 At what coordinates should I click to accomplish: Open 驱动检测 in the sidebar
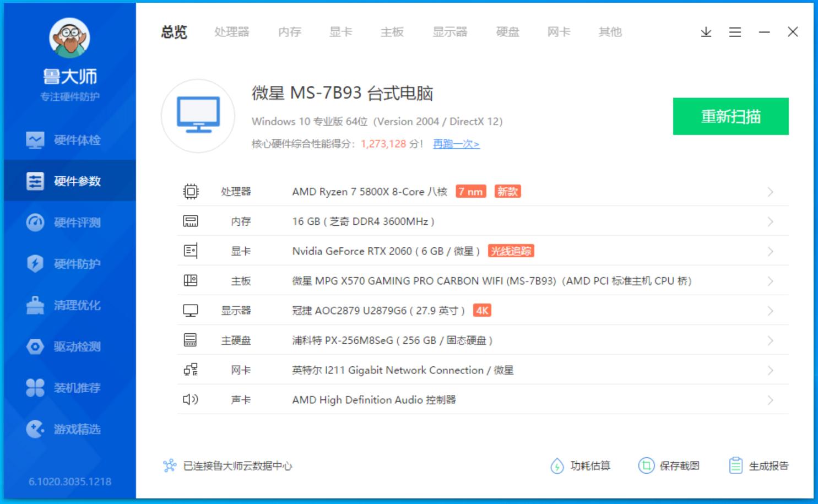point(63,346)
